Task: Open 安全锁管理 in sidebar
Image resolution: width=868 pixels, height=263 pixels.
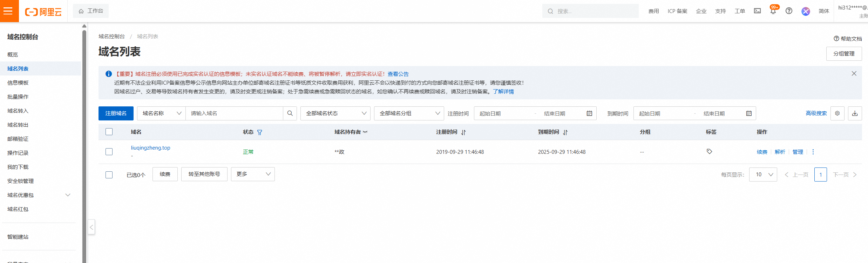Action: pos(20,181)
